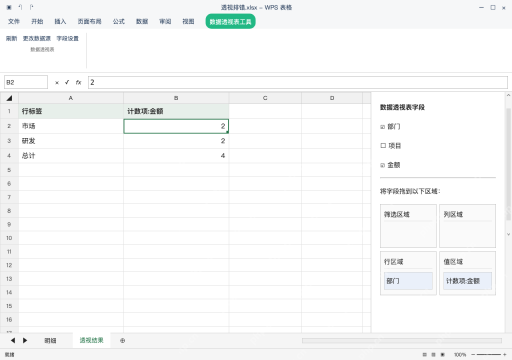512x360 pixels.
Task: Click the zoom in plus icon
Action: tap(505, 355)
